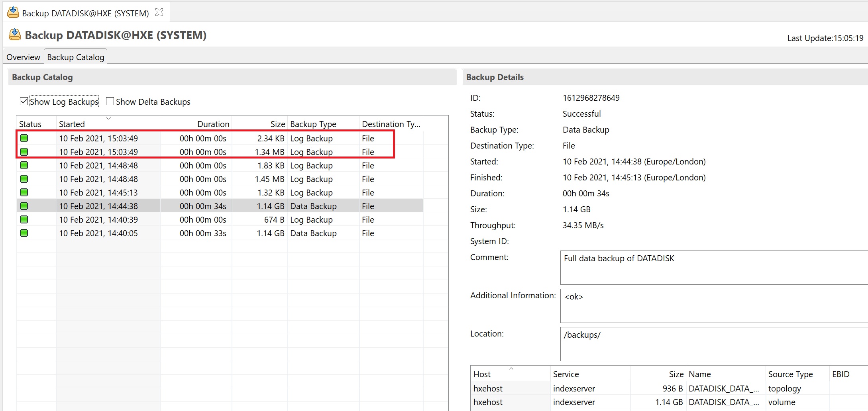Select the Backup Catalog tab
The width and height of the screenshot is (868, 411).
(x=76, y=57)
